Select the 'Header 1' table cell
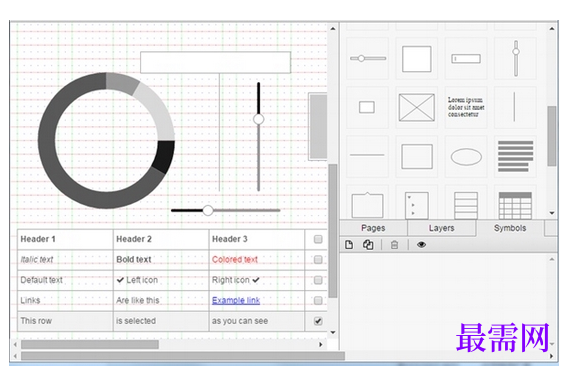568x369 pixels. [x=65, y=239]
